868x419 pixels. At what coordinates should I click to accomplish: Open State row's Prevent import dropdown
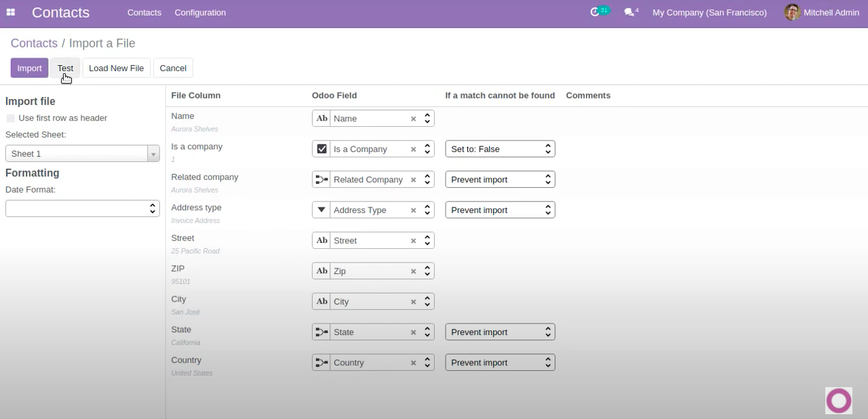(500, 332)
